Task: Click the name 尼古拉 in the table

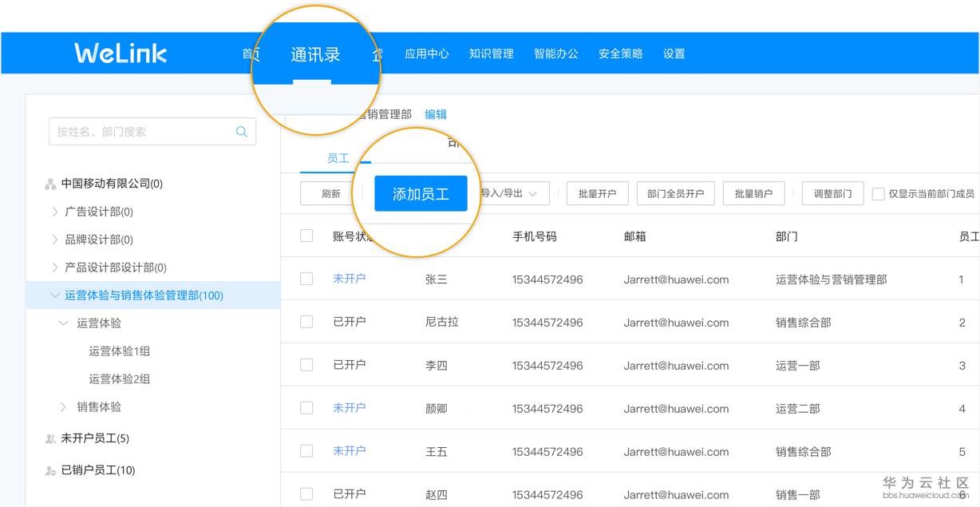Action: [442, 323]
